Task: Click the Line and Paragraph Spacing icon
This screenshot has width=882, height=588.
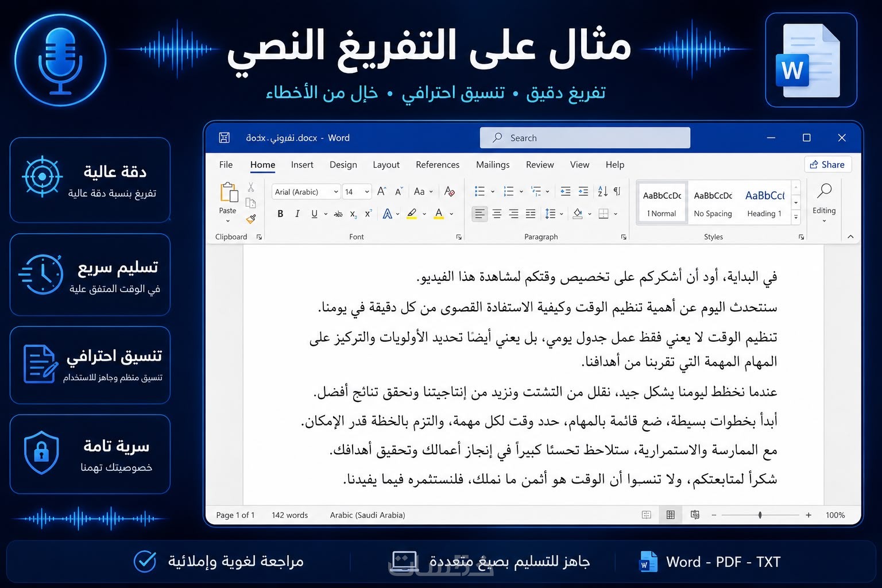Action: (x=550, y=214)
